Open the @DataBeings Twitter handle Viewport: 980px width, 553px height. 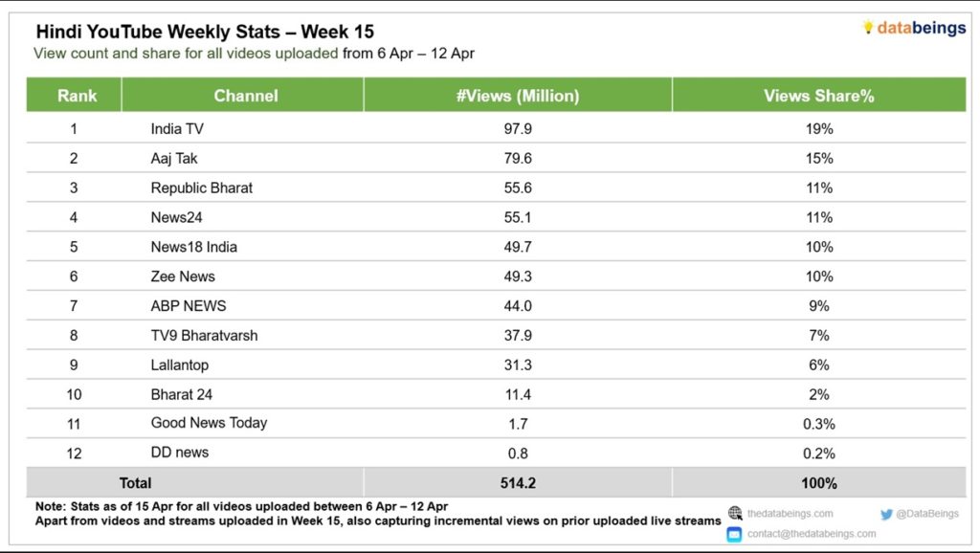(x=926, y=514)
